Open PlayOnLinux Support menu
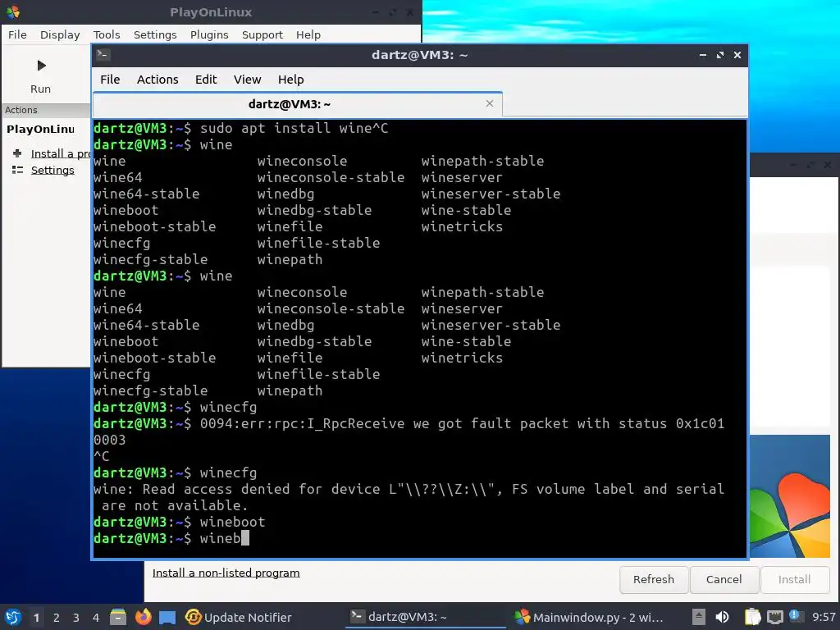 coord(262,34)
